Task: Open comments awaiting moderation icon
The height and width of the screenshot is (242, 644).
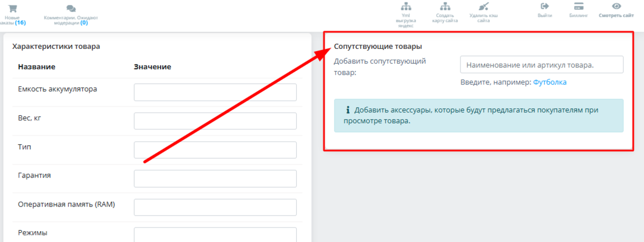Action: pyautogui.click(x=71, y=9)
